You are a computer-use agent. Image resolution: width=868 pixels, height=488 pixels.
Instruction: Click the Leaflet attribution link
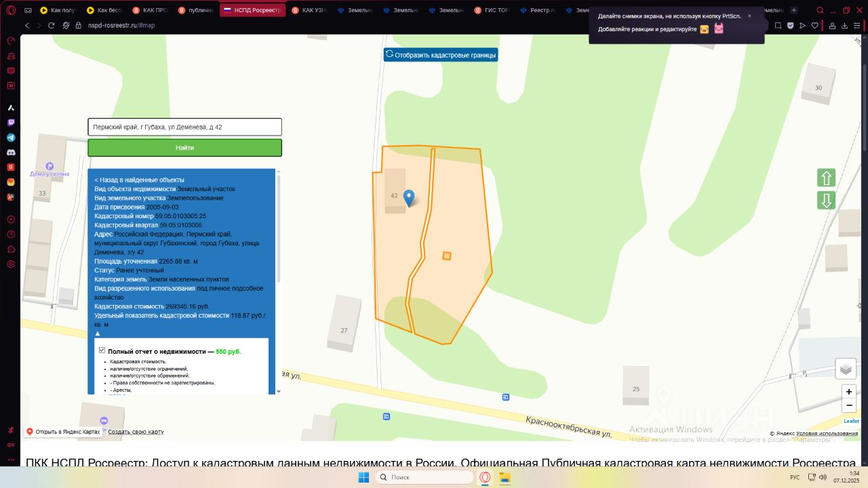[x=851, y=421]
